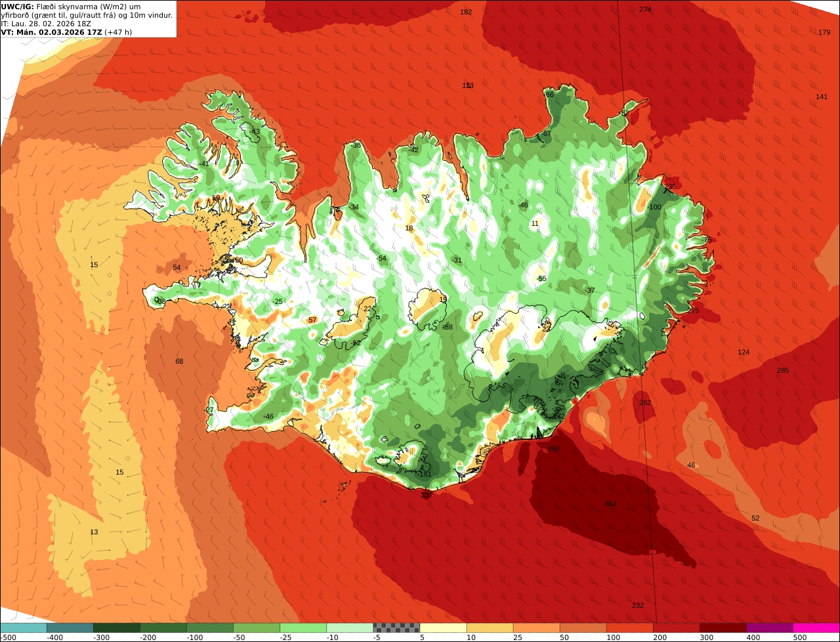Select the 68 value west of Iceland

tap(179, 362)
